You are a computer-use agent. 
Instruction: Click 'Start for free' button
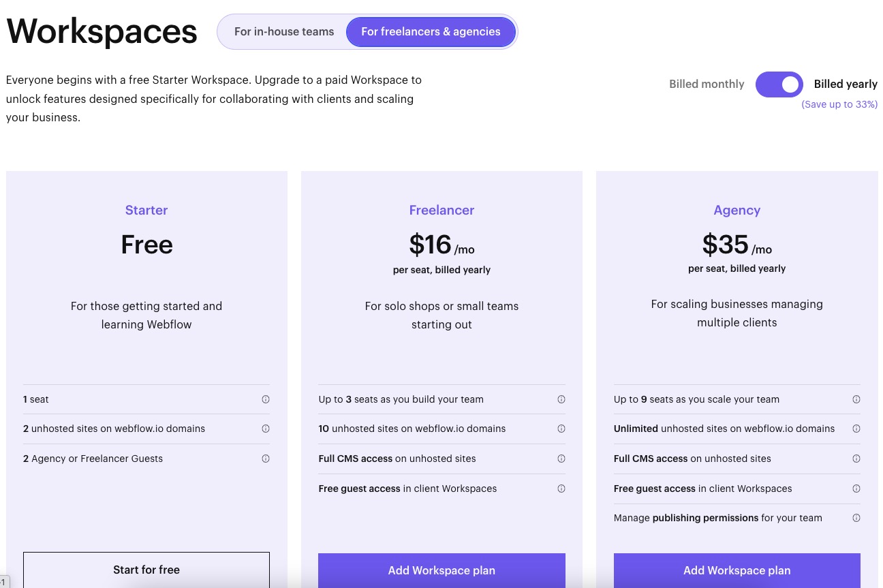(x=146, y=570)
